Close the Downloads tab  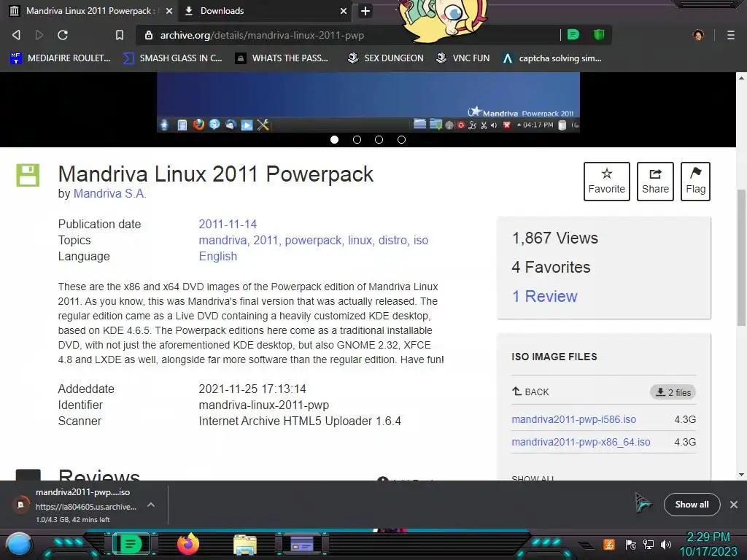coord(344,11)
